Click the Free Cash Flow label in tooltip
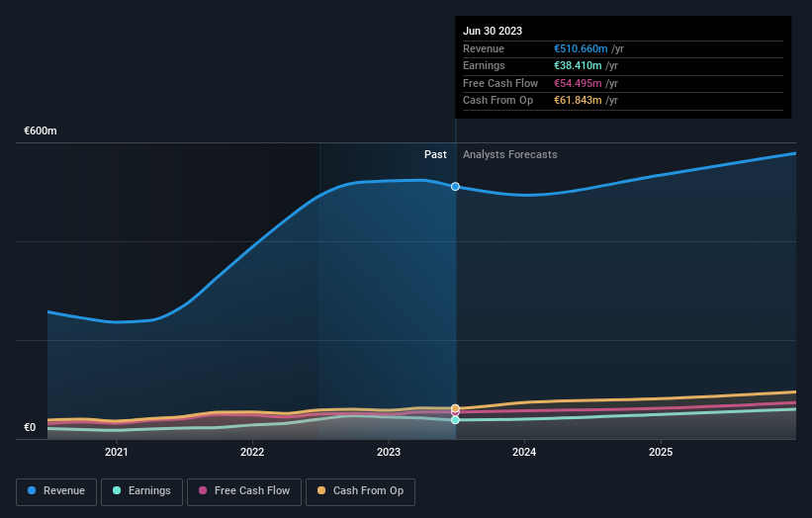The image size is (812, 518). [500, 83]
